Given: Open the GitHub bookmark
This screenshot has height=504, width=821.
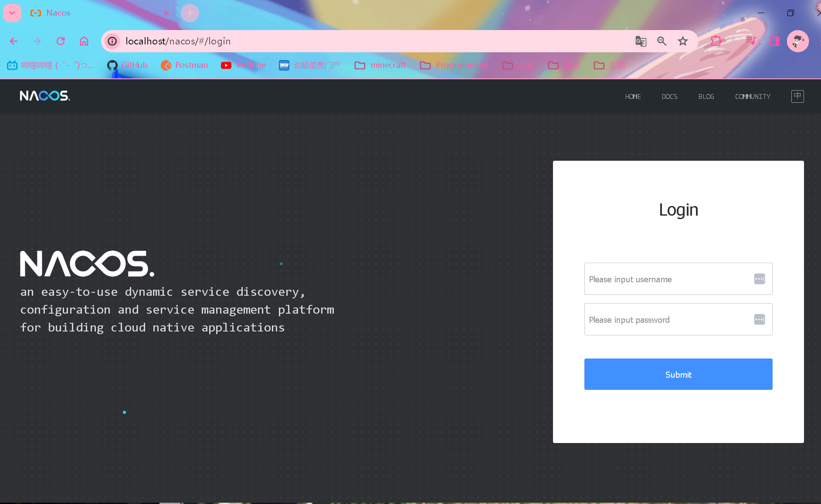Looking at the screenshot, I should click(x=128, y=65).
